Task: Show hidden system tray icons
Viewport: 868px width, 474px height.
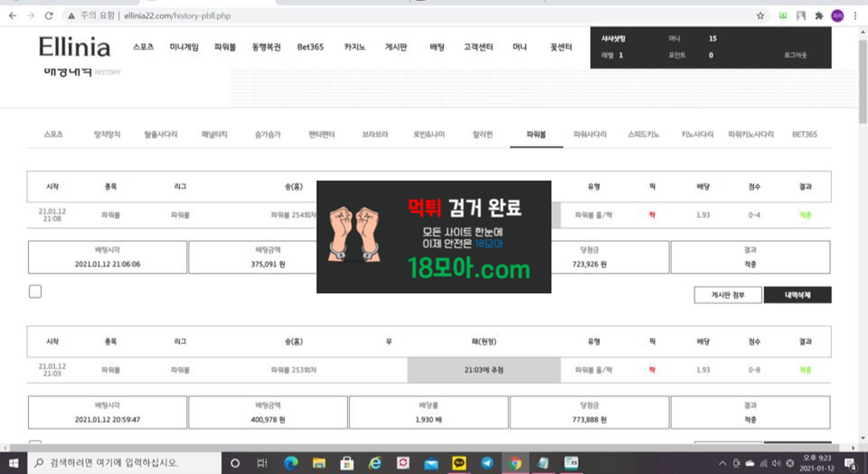Action: point(722,463)
